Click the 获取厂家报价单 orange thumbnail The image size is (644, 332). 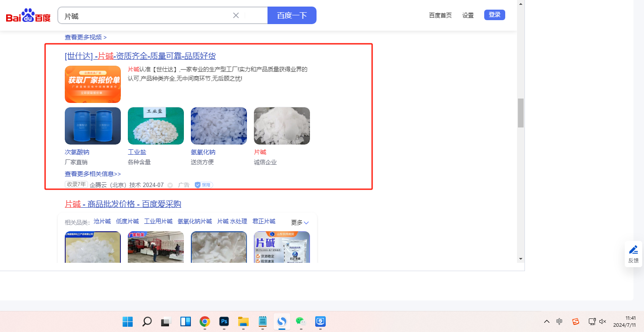[93, 84]
